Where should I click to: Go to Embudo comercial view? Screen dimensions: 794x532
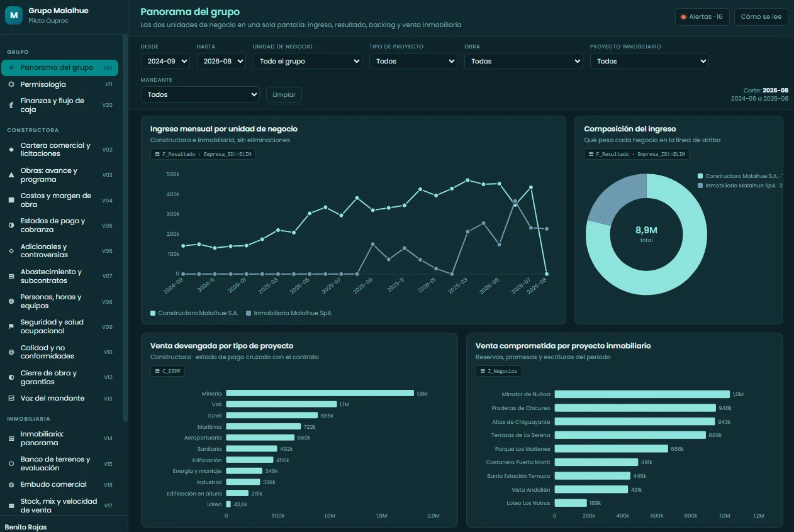[60, 485]
